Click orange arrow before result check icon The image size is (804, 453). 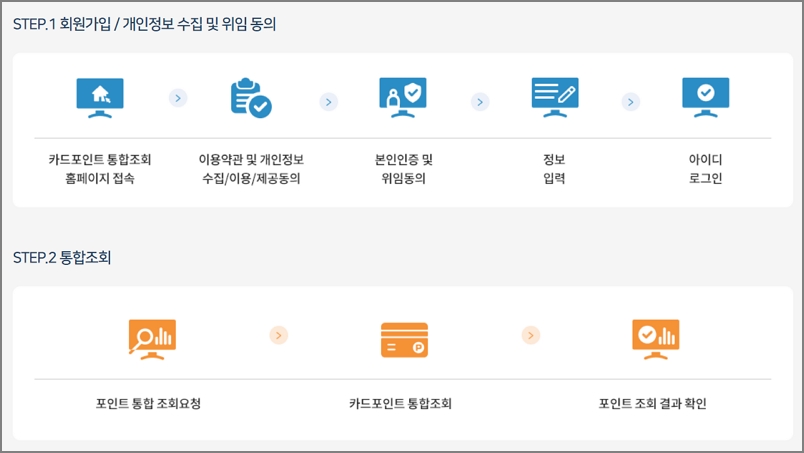coord(531,336)
